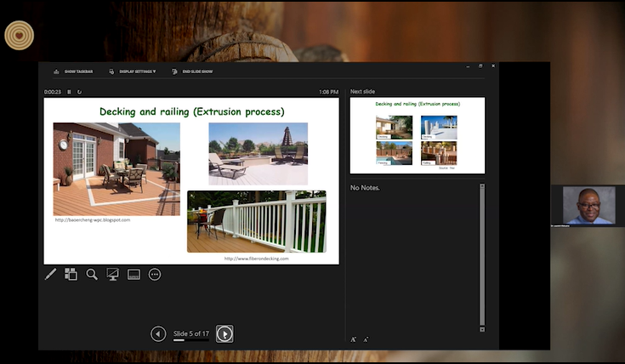Toggle black or unblack slide show
This screenshot has width=625, height=364.
pos(113,275)
